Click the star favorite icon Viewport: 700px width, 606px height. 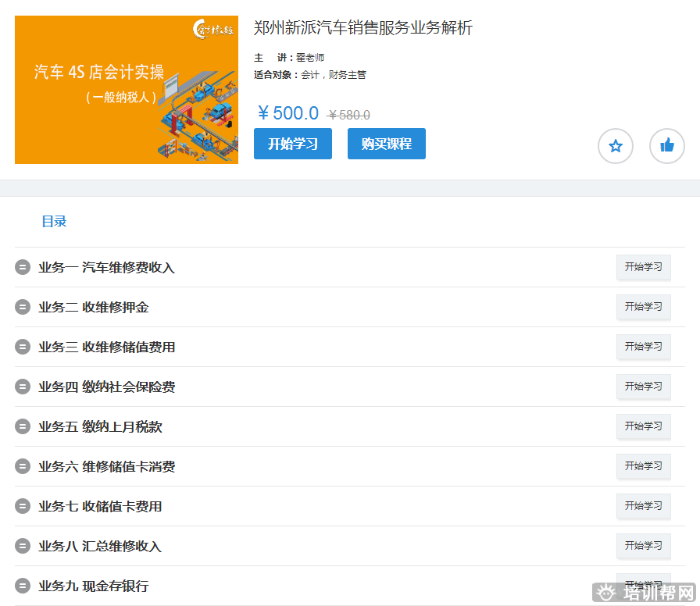pos(615,146)
